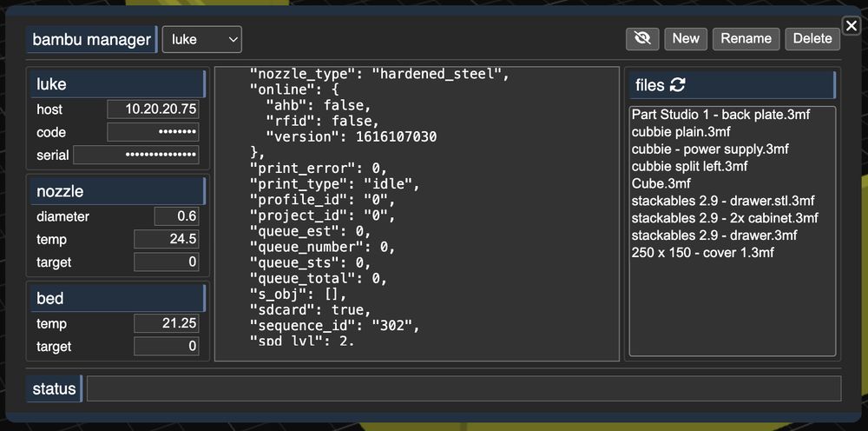Toggle the hidden-eye visibility button
The image size is (868, 431).
[x=642, y=39]
